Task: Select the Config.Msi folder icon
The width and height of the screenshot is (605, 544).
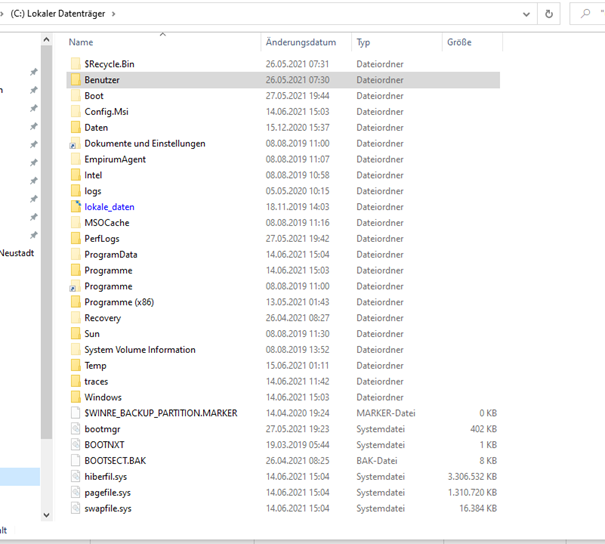Action: point(76,111)
